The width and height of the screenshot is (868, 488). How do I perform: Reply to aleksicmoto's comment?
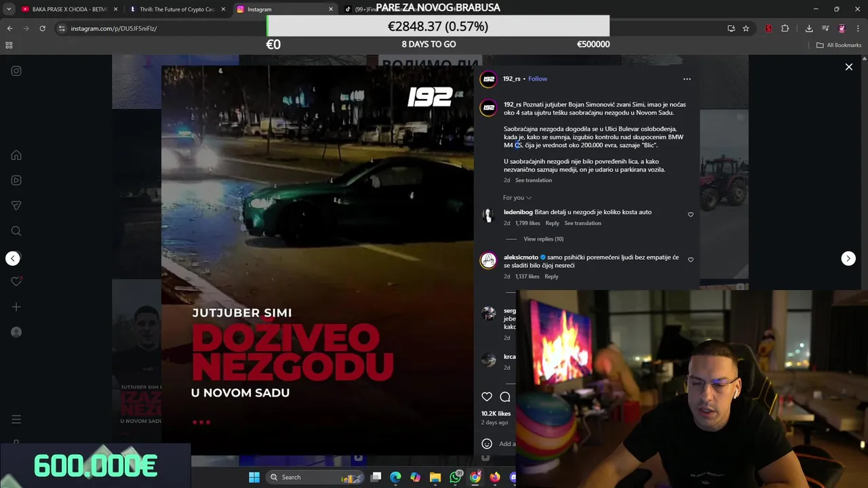point(551,277)
